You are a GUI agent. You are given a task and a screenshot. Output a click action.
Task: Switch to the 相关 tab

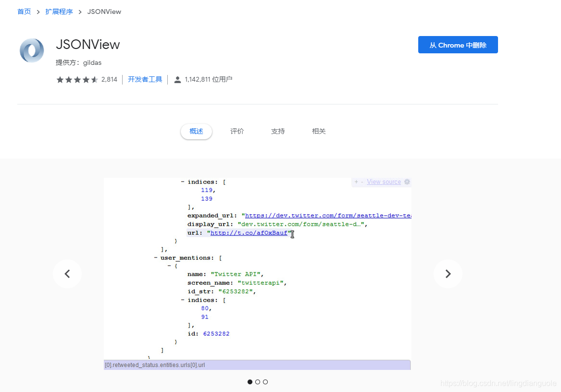tap(319, 131)
